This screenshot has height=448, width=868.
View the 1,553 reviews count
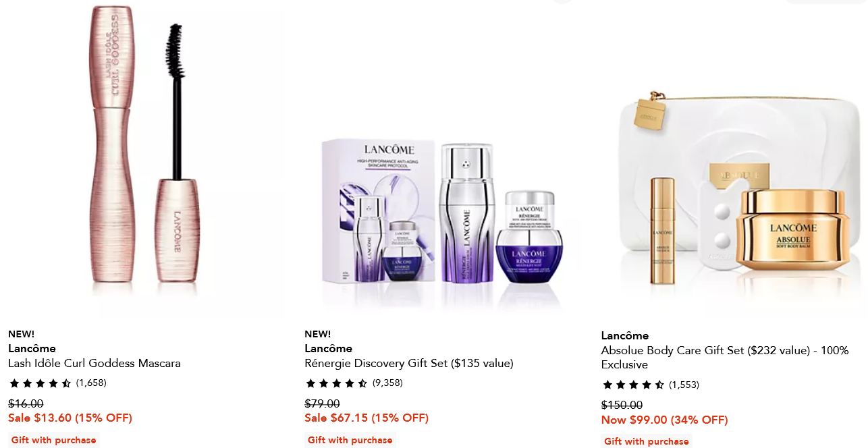pos(684,385)
